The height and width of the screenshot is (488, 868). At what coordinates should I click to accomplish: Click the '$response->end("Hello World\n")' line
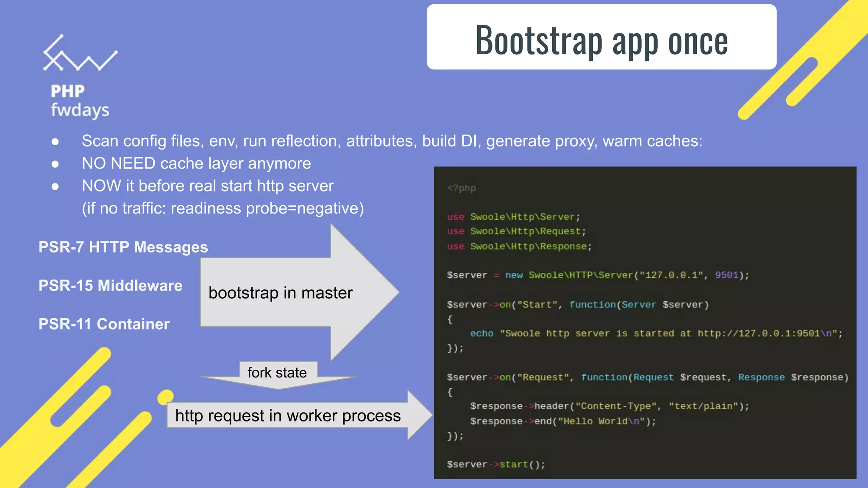(x=563, y=421)
